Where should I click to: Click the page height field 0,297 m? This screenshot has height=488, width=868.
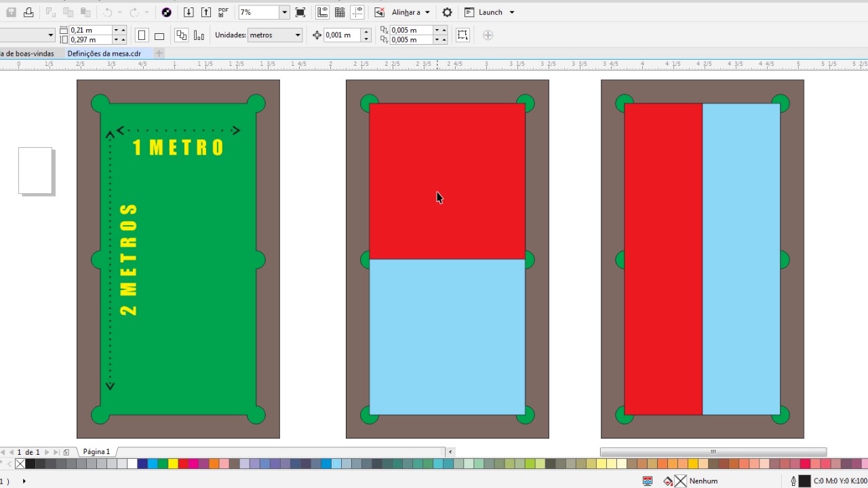91,40
